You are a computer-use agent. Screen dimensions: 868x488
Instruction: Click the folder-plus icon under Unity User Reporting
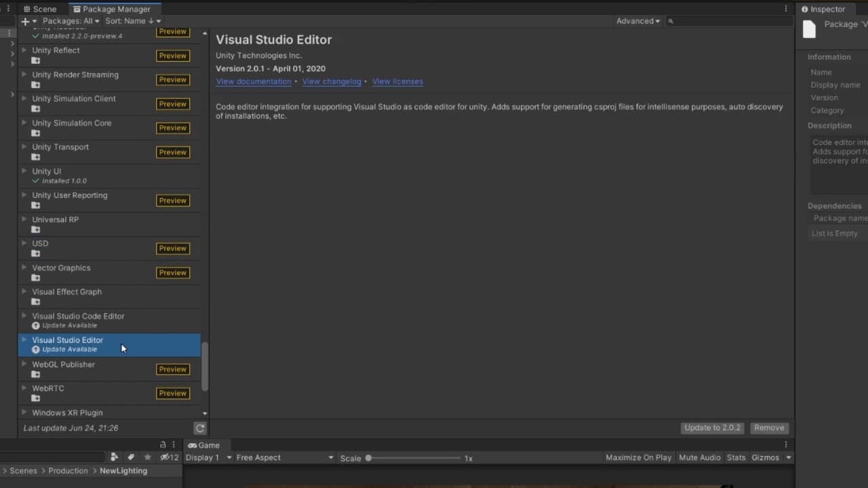click(36, 205)
